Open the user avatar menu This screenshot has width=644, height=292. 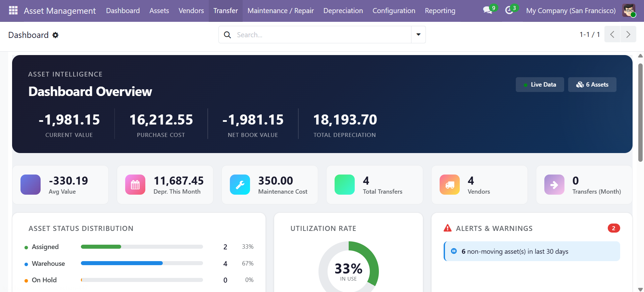tap(629, 11)
